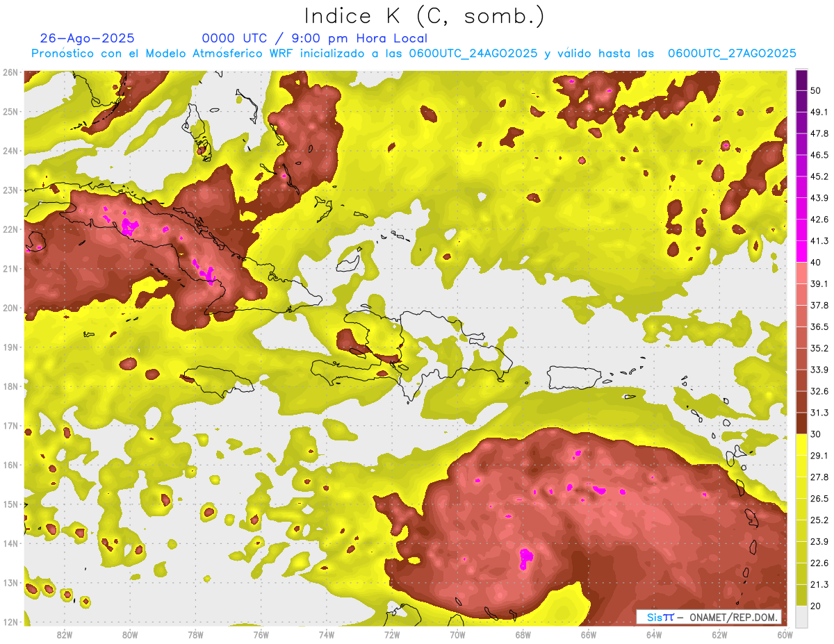Click the "68W" longitude label
The image size is (834, 644).
tap(523, 635)
